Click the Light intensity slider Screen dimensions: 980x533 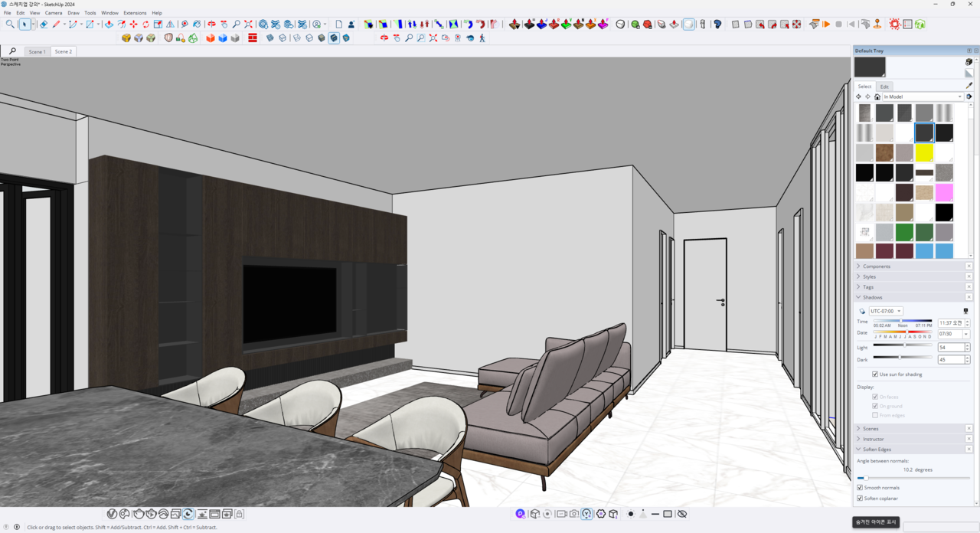pyautogui.click(x=903, y=345)
